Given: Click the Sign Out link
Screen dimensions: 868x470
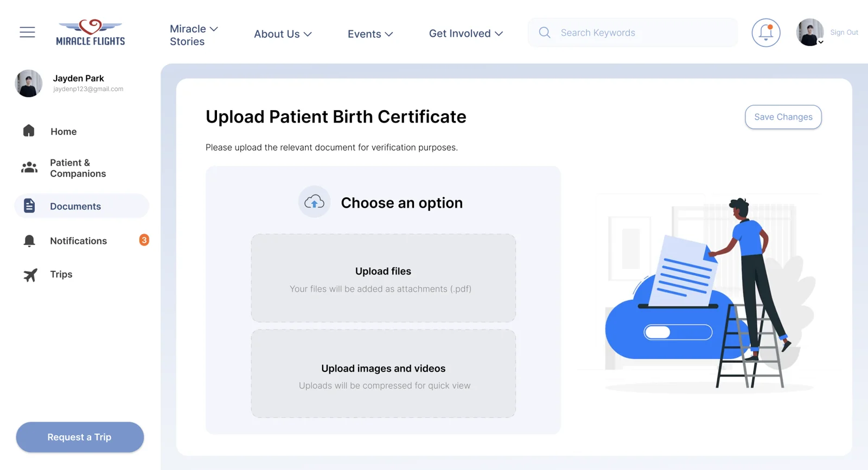Looking at the screenshot, I should [x=844, y=33].
